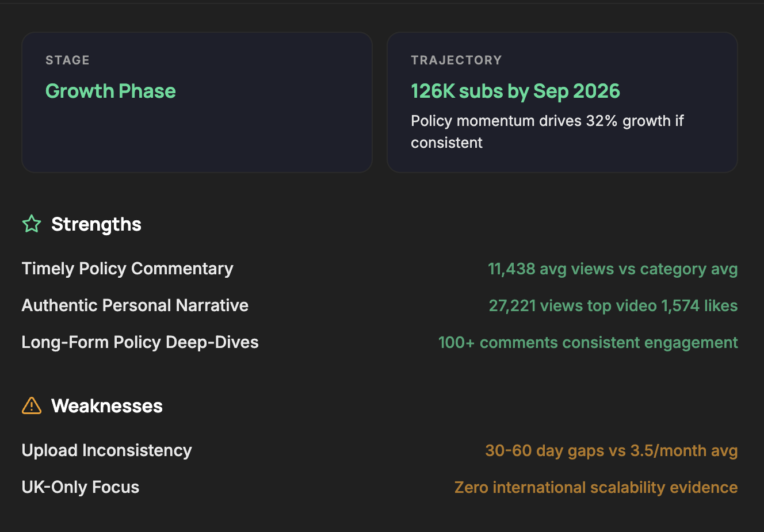
Task: Select the UK-Only Focus weakness
Action: coord(80,487)
